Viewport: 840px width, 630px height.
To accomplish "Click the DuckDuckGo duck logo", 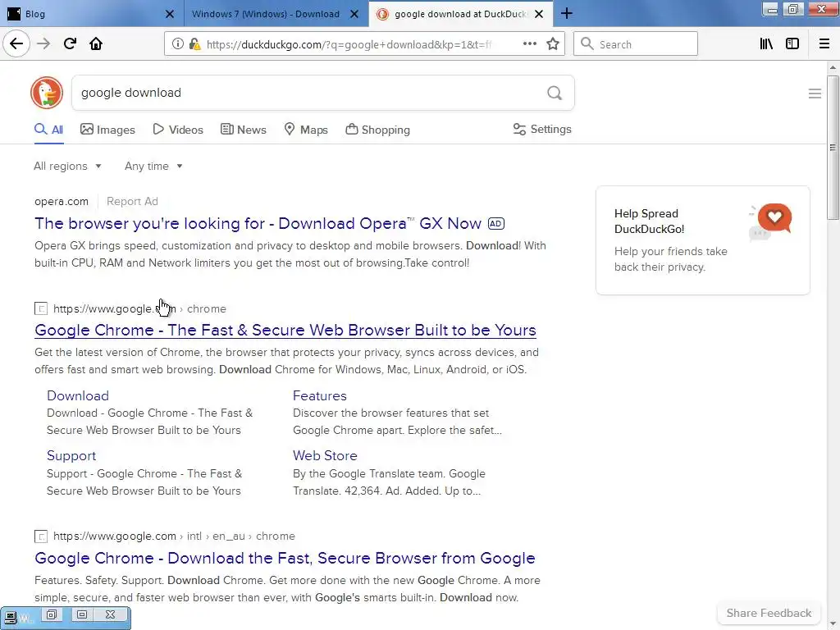I will (x=47, y=93).
